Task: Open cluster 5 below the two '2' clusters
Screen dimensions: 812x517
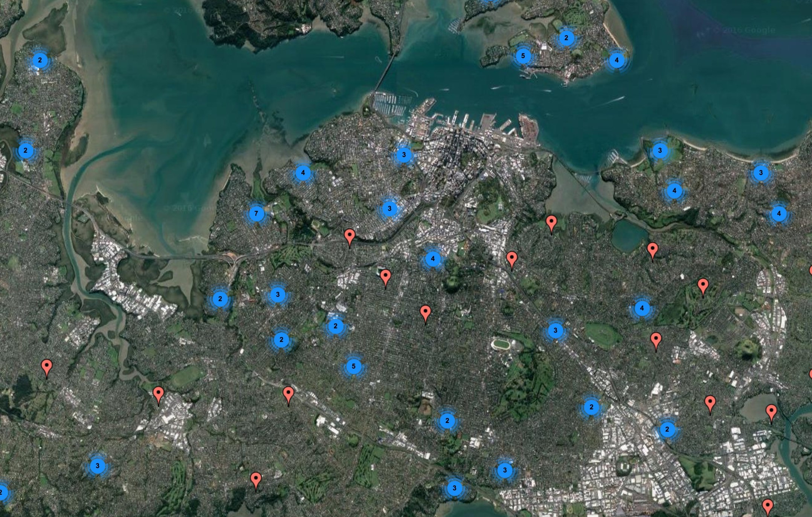Action: [353, 366]
